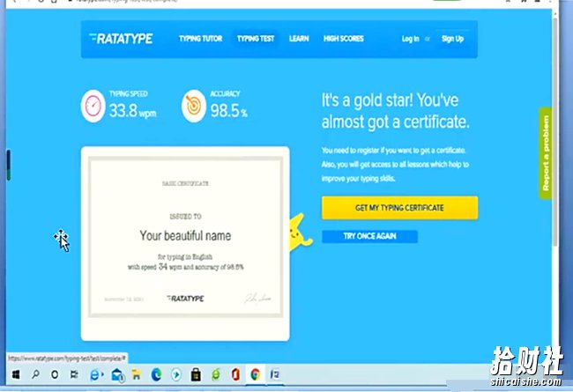Image resolution: width=573 pixels, height=392 pixels.
Task: Open the Mail app in taskbar
Action: point(117,375)
